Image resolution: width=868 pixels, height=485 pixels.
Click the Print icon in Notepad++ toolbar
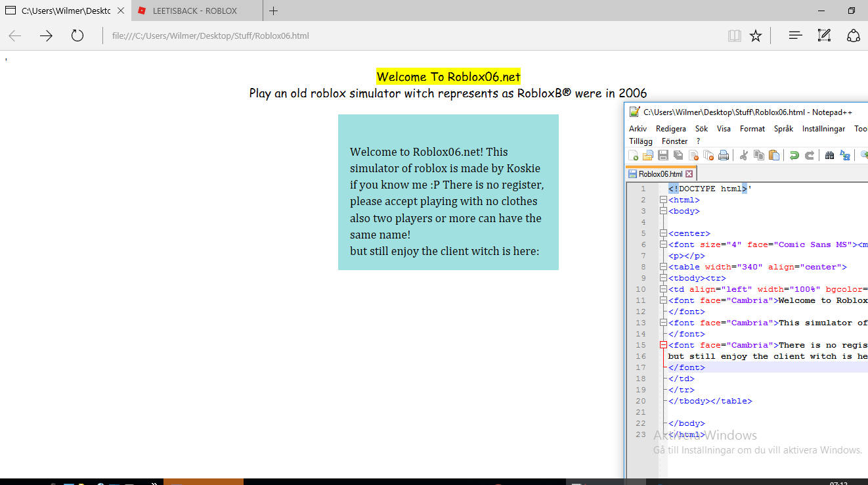724,156
